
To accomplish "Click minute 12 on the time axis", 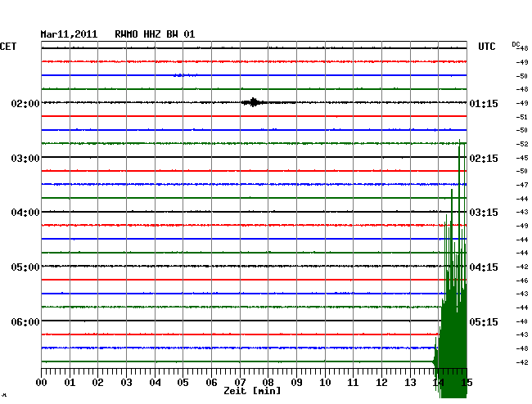I will [381, 382].
